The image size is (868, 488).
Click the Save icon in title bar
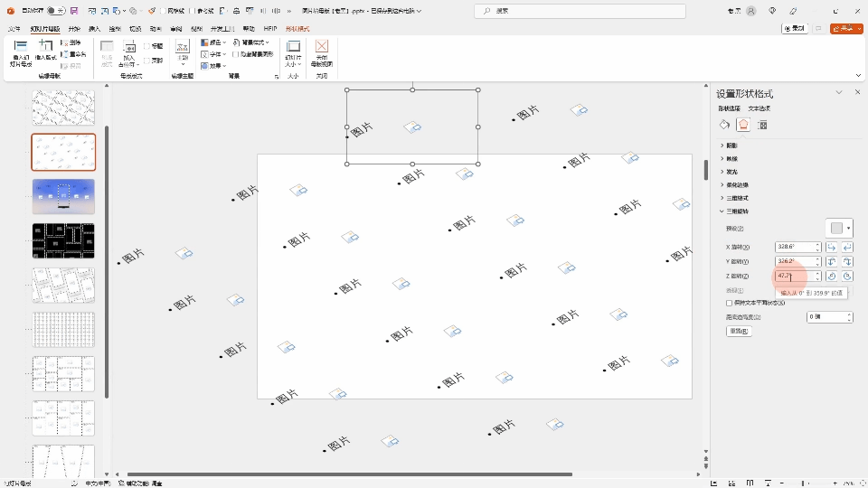point(73,11)
